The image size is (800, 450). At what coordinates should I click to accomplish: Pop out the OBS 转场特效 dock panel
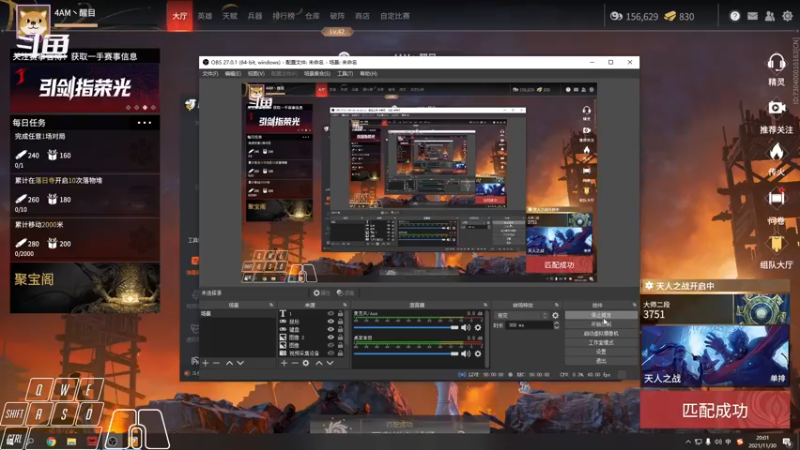556,305
